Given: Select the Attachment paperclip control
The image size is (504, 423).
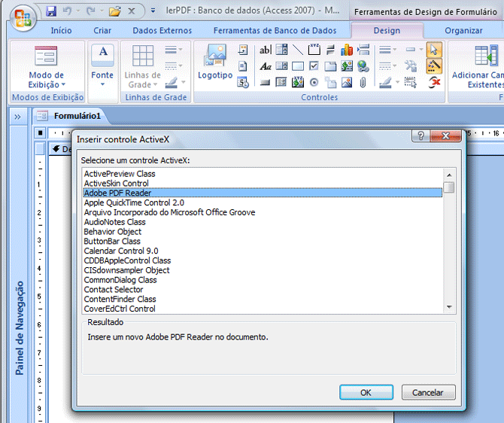Looking at the screenshot, I should coord(363,83).
